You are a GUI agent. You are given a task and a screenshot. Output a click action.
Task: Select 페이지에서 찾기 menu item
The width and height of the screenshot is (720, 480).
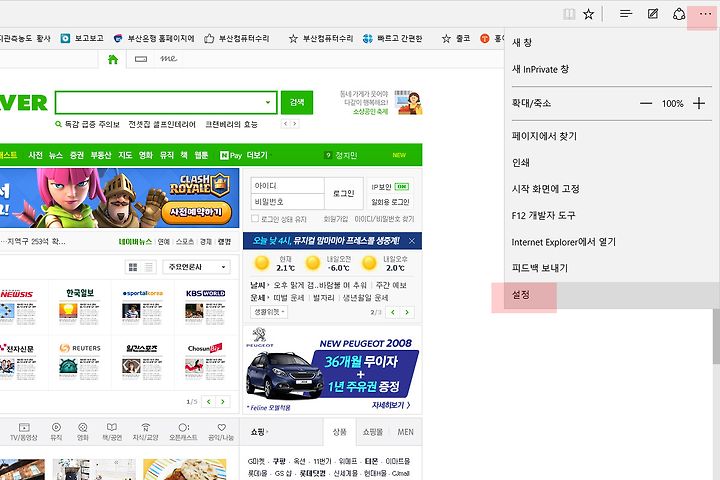point(612,136)
